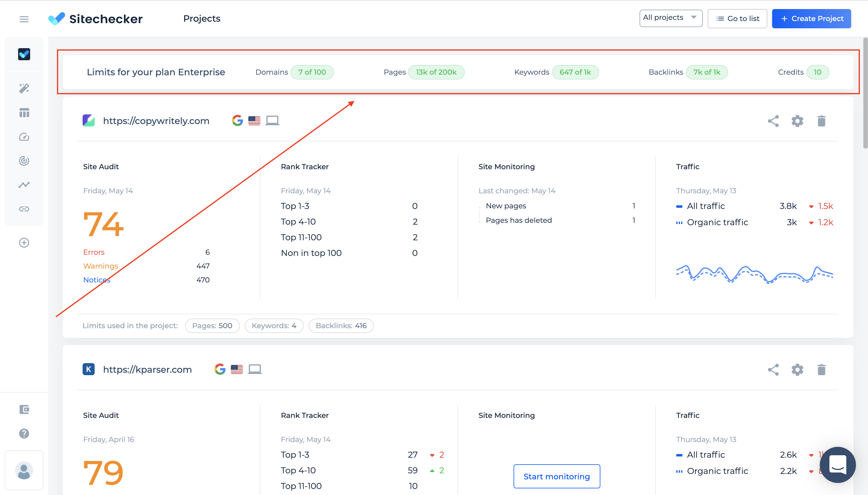
Task: Click the 74 audit score for copywritely
Action: coord(103,224)
